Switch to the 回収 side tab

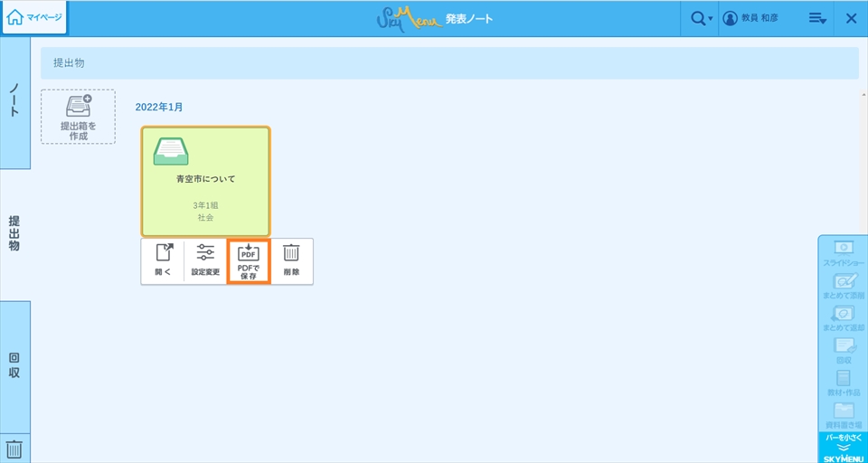coord(14,364)
